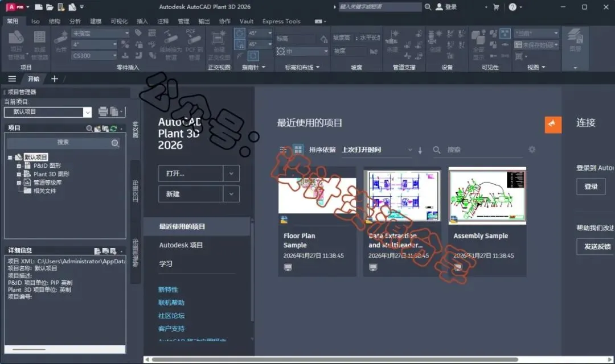615x364 pixels.
Task: Click the PCF 到管道 ribbon icon
Action: [x=194, y=45]
